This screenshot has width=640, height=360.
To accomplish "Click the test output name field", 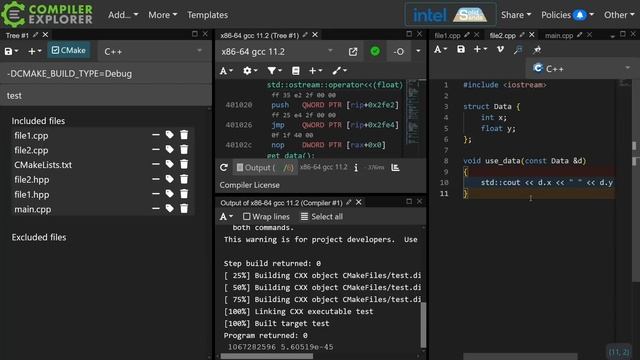I will point(106,96).
